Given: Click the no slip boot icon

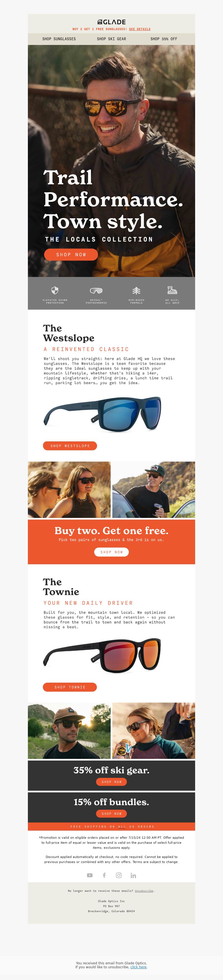Looking at the screenshot, I should (x=173, y=290).
